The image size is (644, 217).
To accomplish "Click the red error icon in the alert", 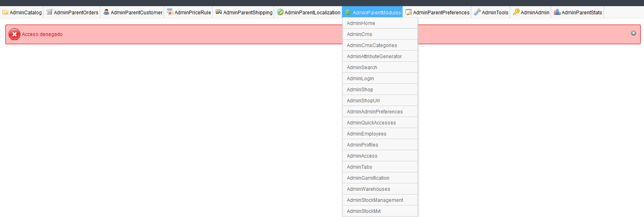I will tap(14, 34).
